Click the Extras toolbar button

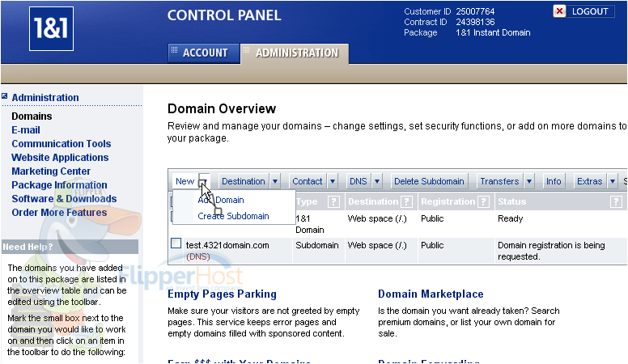(589, 181)
